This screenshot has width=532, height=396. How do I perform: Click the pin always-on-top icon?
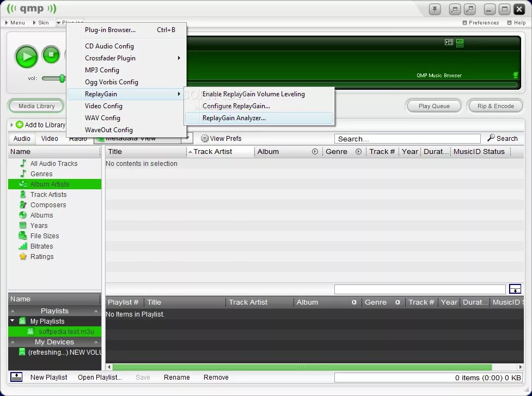point(435,9)
